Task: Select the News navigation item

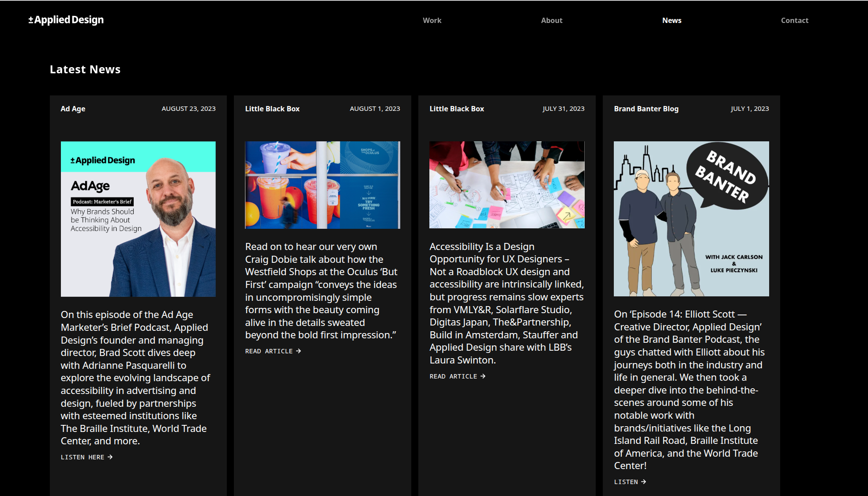Action: pyautogui.click(x=672, y=20)
